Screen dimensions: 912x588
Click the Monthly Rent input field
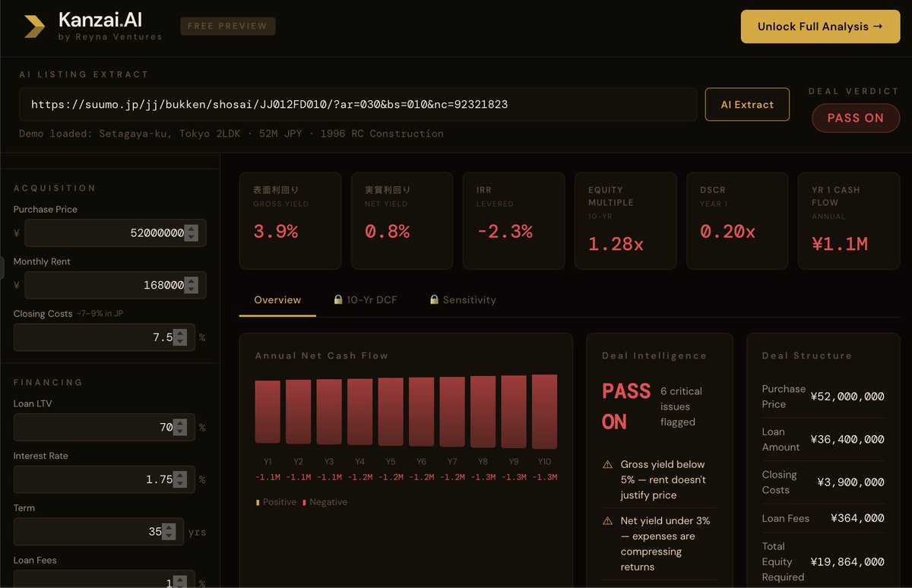[x=116, y=285]
